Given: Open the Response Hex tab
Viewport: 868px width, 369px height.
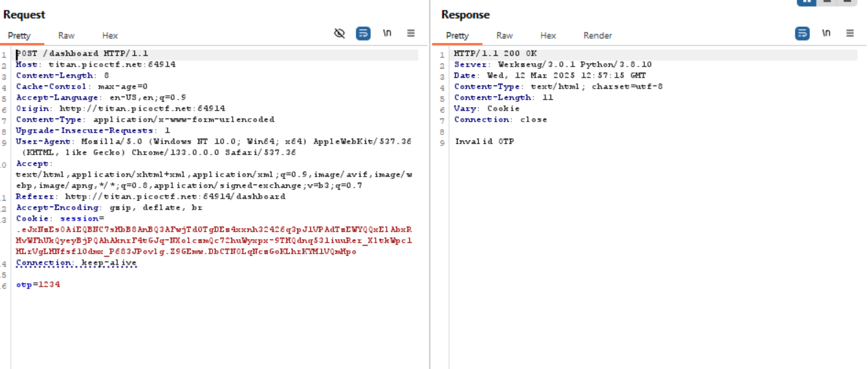Looking at the screenshot, I should click(548, 35).
